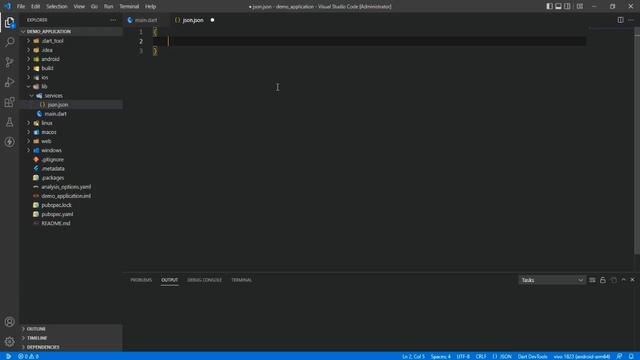Expand the android folder
This screenshot has width=640, height=360.
pos(51,59)
